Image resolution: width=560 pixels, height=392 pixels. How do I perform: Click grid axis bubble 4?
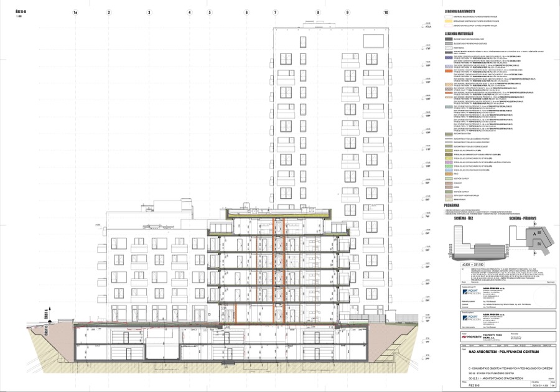coord(189,12)
